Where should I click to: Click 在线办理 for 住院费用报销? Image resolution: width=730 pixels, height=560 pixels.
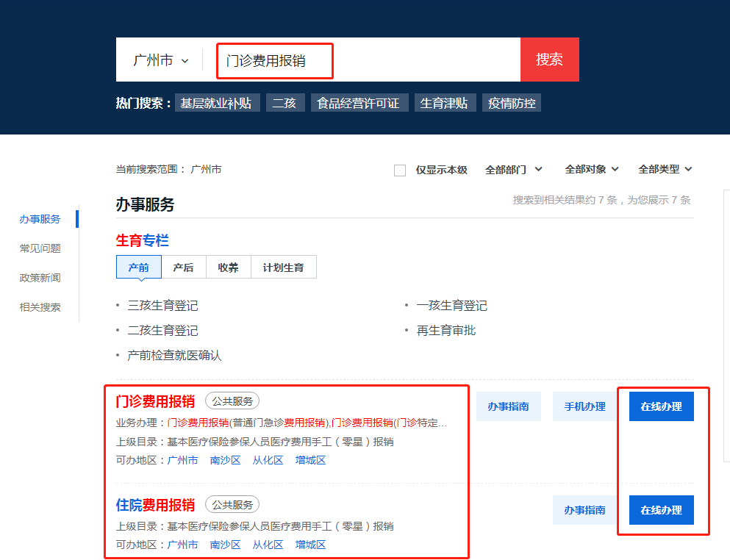pos(661,510)
